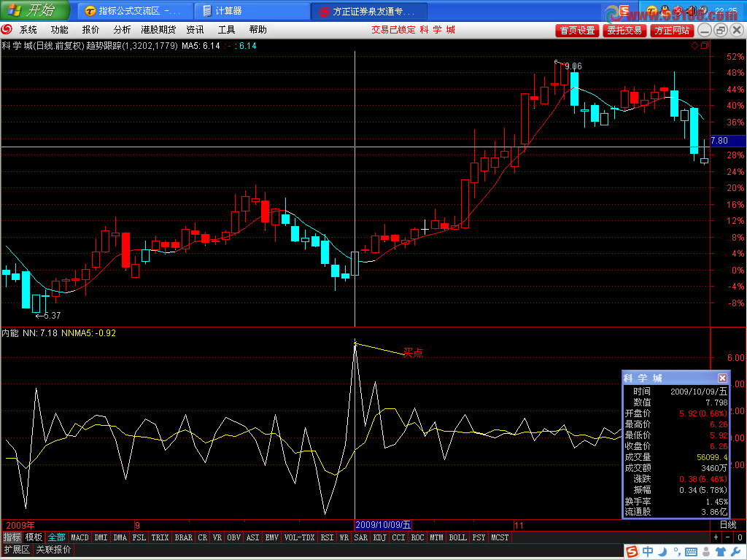The image size is (747, 560).
Task: Open the 功能 menu
Action: [60, 29]
